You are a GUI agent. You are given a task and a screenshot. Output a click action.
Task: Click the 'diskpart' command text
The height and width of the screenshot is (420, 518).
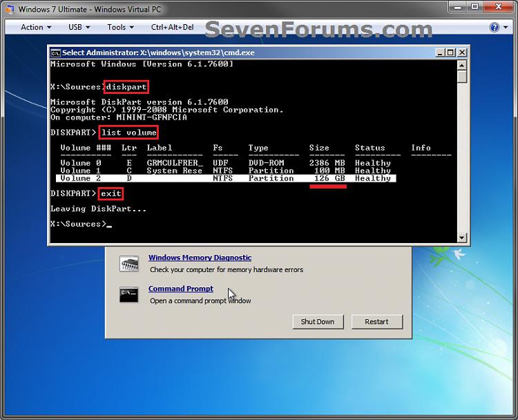(126, 87)
